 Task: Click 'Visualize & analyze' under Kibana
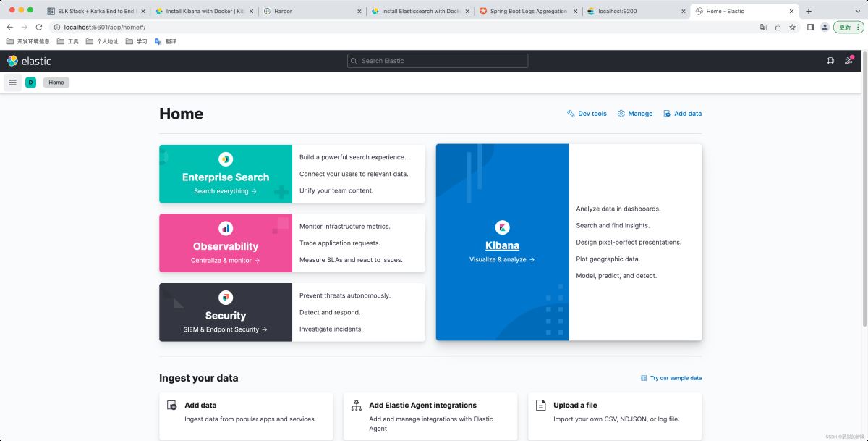pos(502,259)
